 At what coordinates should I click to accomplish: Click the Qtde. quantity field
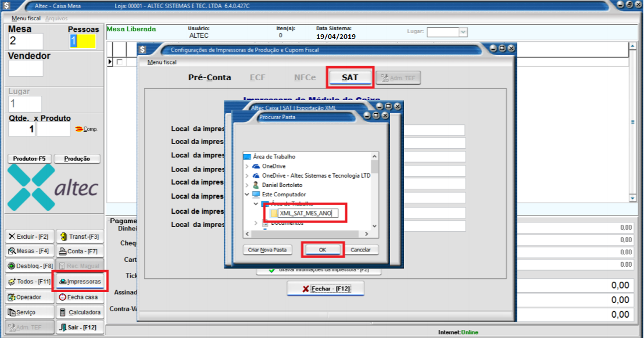(22, 129)
